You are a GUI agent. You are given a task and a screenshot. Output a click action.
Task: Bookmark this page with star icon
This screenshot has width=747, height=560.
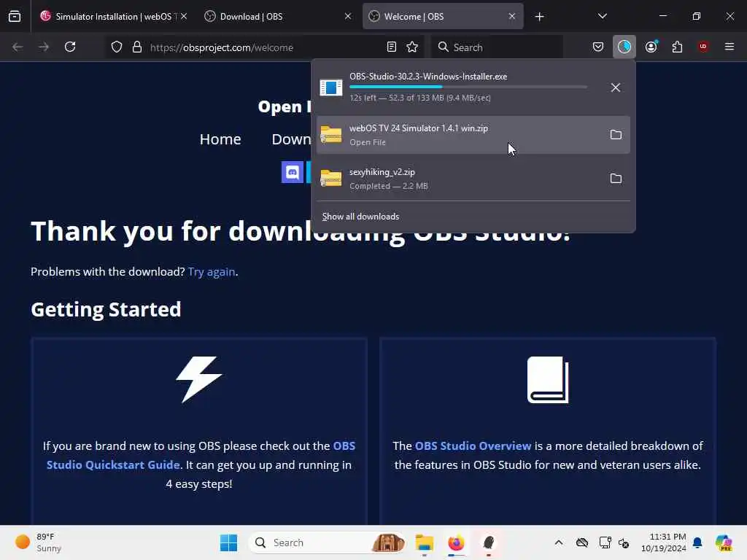[x=412, y=47]
